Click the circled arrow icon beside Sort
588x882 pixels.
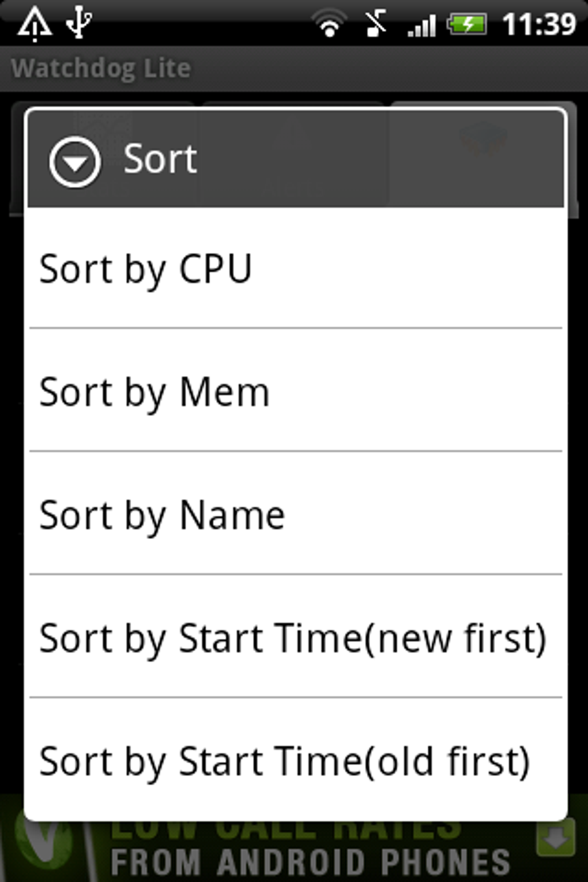point(75,162)
